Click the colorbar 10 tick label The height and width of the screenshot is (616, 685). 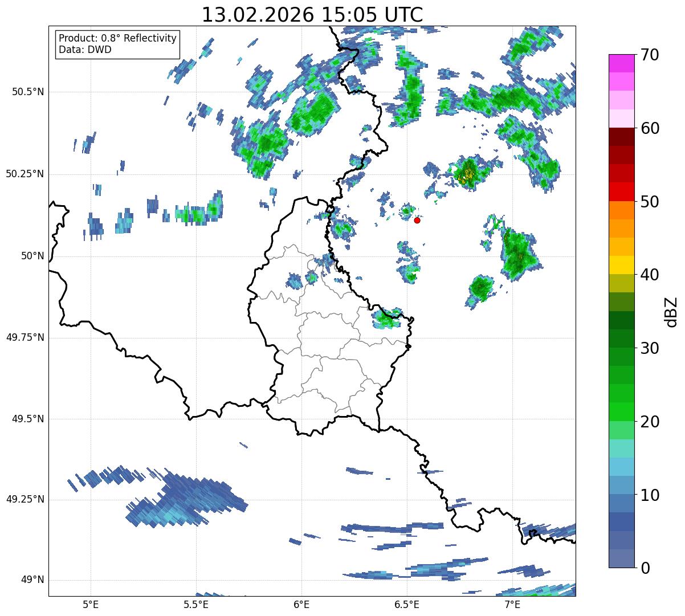click(649, 495)
